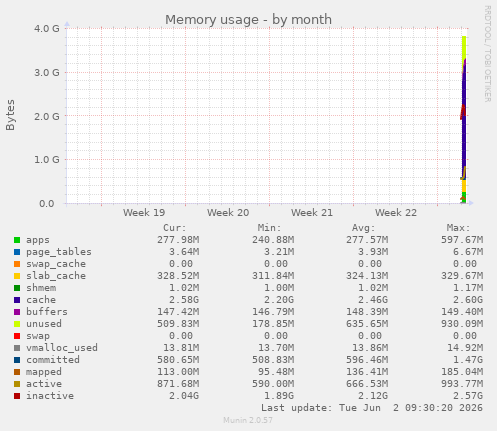497x431 pixels.
Task: Click the 'cache' legend label
Action: 41,300
